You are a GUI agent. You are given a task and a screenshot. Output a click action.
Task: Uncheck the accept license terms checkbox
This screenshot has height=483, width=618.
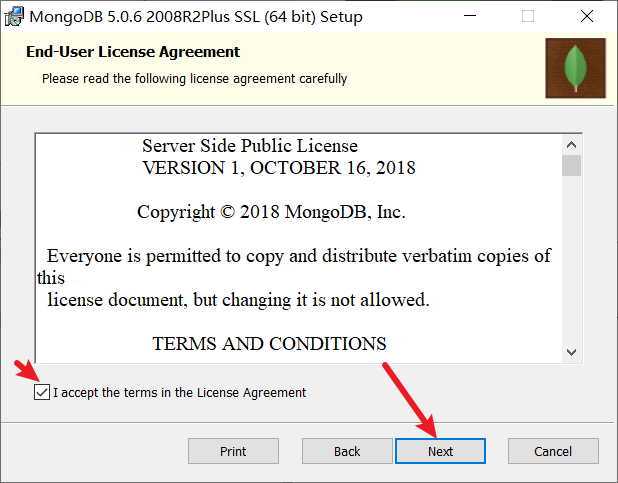coord(42,392)
